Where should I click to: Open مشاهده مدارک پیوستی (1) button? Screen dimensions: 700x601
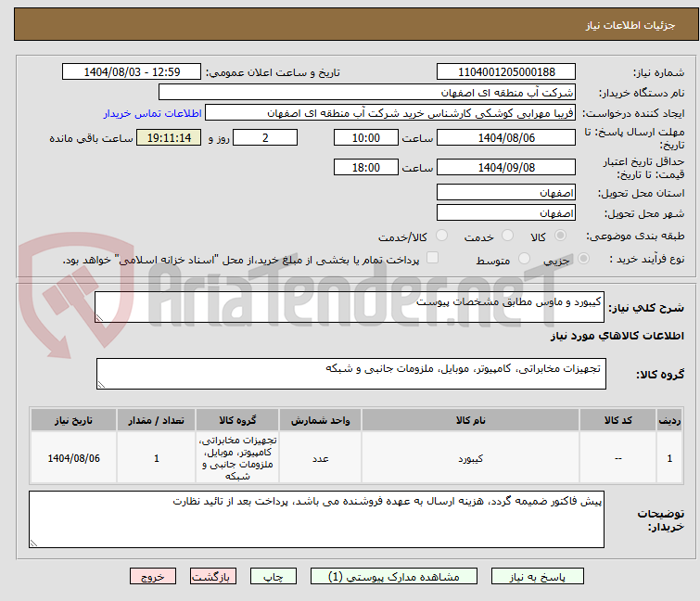(394, 576)
